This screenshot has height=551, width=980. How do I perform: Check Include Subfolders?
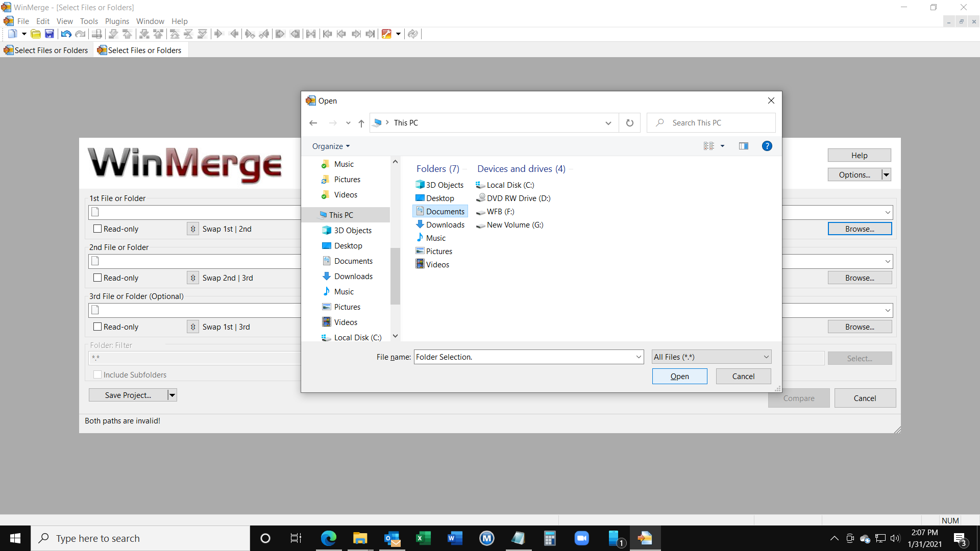click(97, 374)
